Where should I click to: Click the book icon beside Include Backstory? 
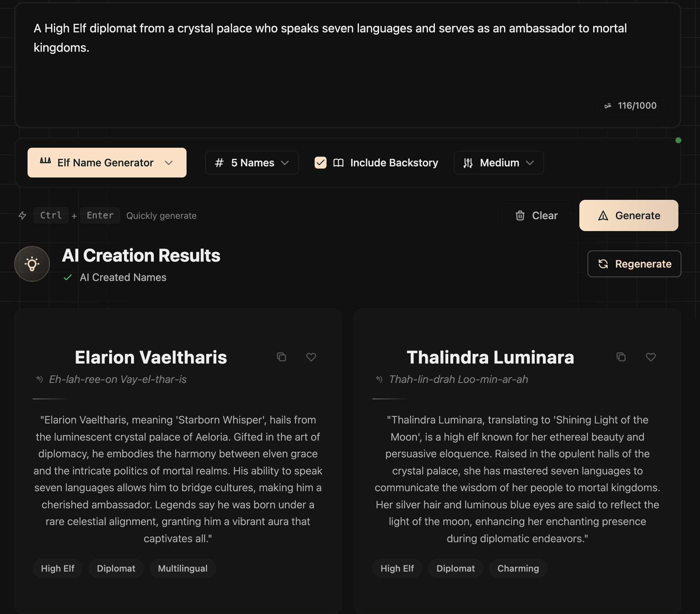(x=338, y=163)
